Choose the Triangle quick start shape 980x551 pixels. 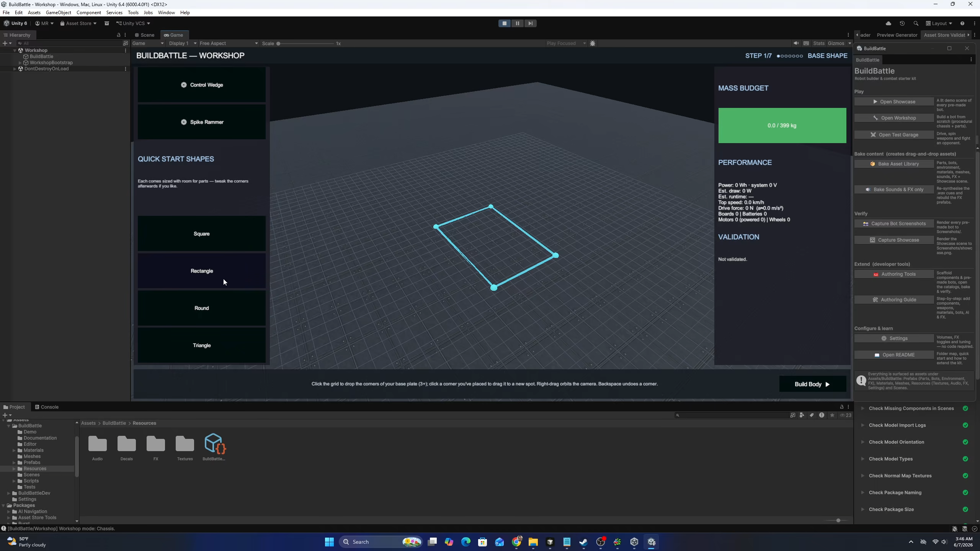click(202, 345)
